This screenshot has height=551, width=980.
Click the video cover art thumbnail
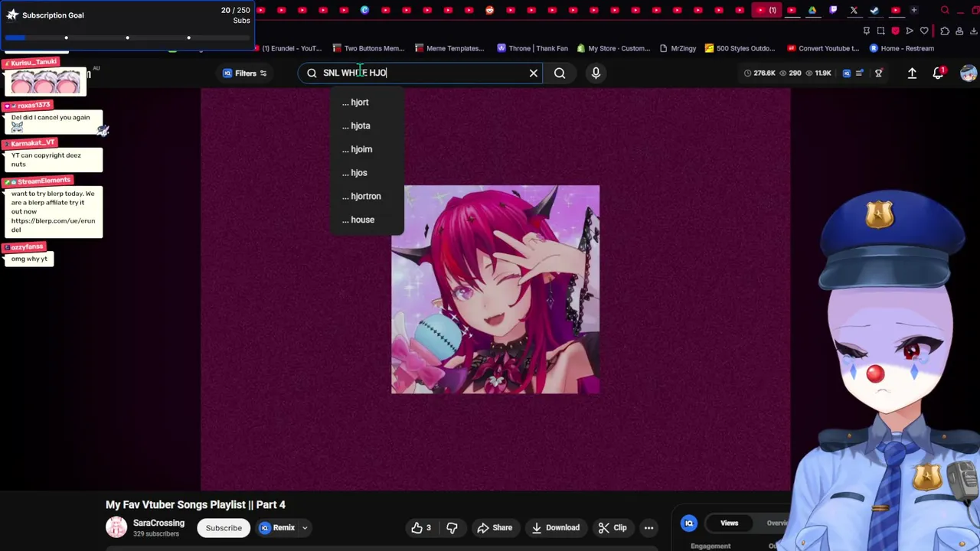[495, 289]
